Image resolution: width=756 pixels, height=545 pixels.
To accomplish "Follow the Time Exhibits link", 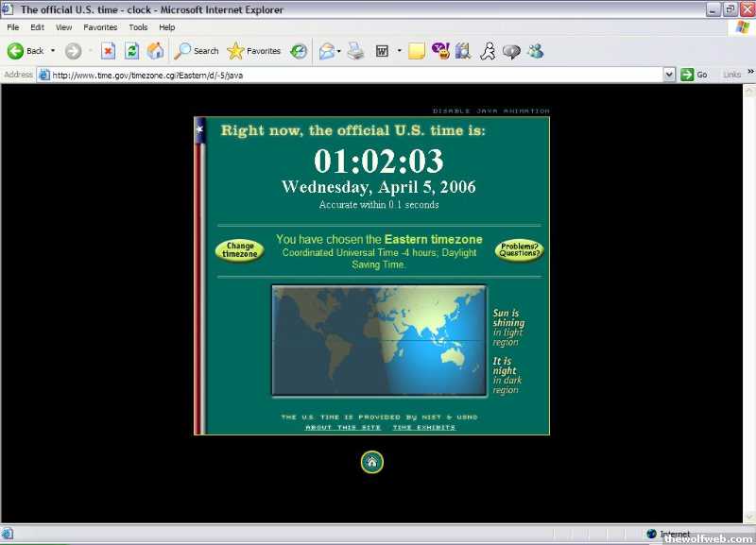I will (423, 428).
